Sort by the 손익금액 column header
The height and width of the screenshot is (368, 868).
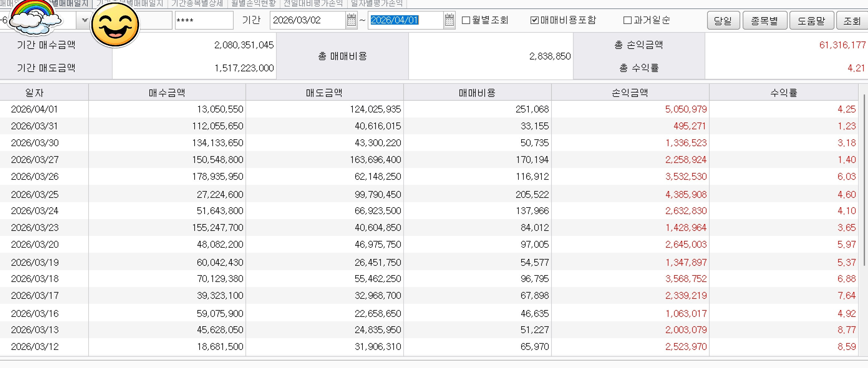point(630,93)
